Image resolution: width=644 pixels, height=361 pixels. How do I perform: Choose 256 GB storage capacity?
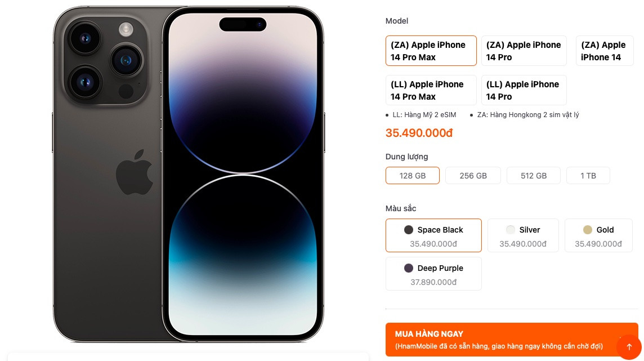point(473,175)
